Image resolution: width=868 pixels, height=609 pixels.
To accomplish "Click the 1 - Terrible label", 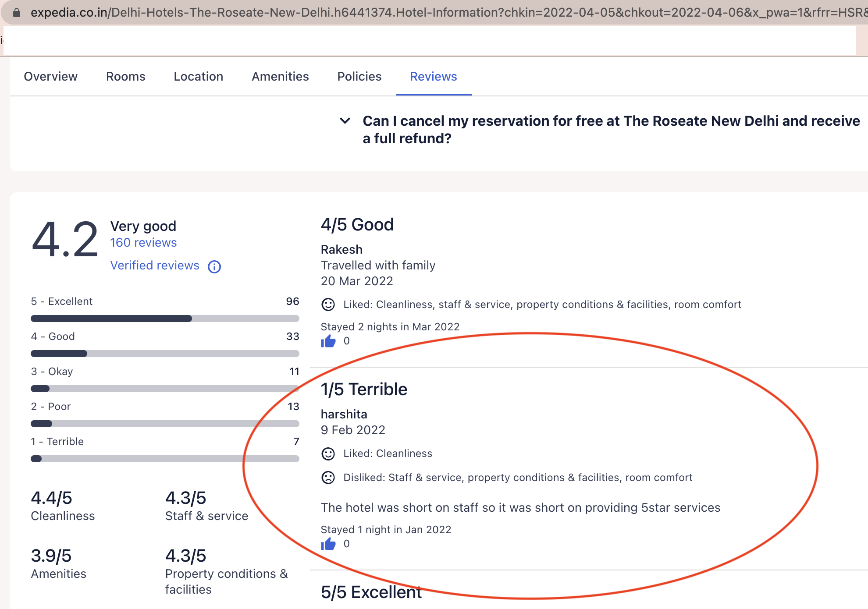I will click(x=57, y=441).
